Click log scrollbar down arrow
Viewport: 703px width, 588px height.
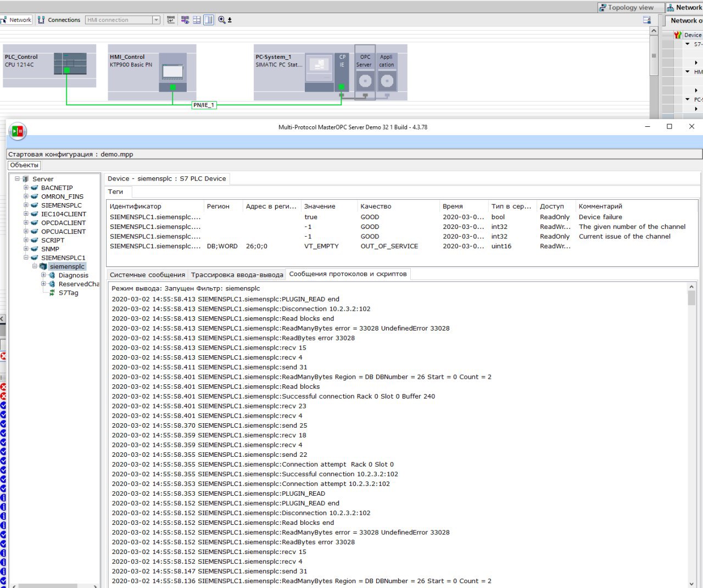(x=691, y=584)
